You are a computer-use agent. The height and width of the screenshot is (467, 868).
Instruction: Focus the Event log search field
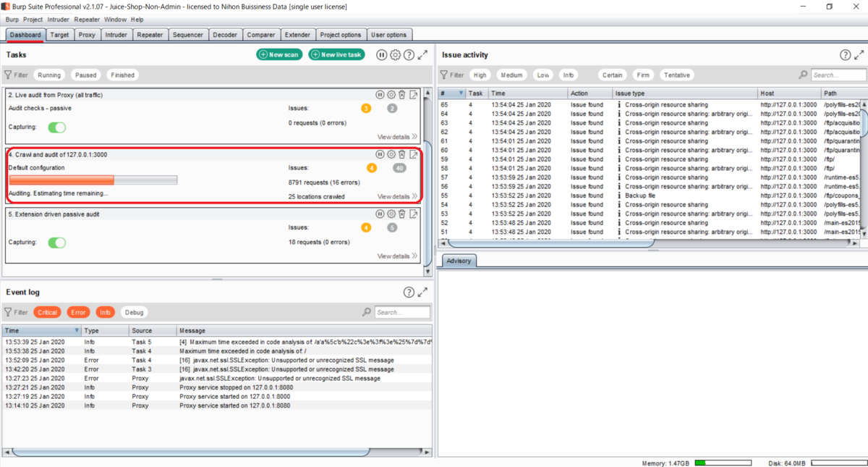tap(402, 312)
